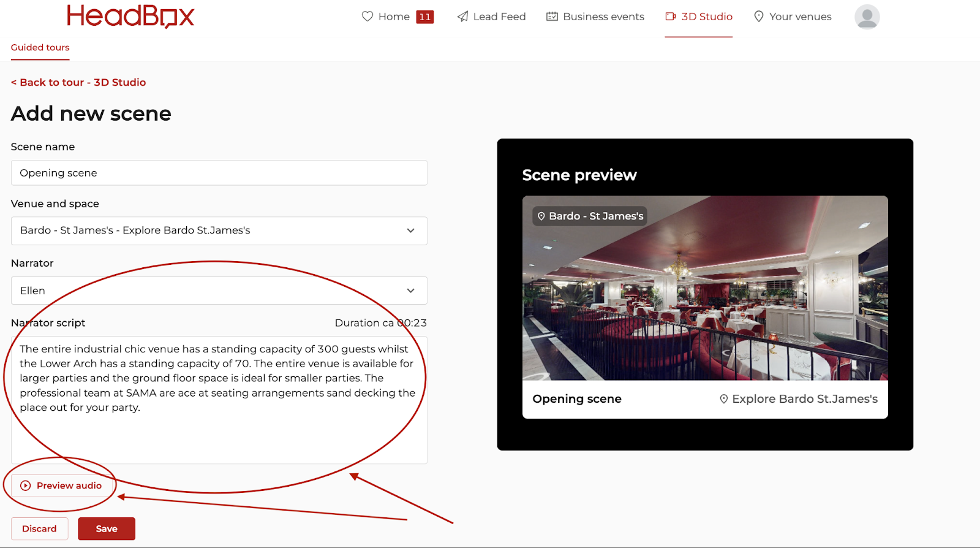Expand the Venue and space chevron arrow
This screenshot has width=980, height=548.
[410, 230]
